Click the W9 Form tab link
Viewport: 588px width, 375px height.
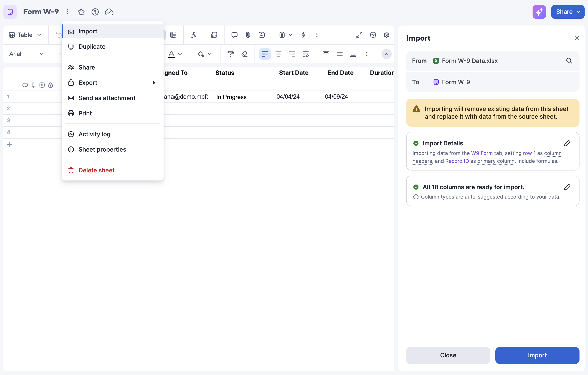(482, 153)
